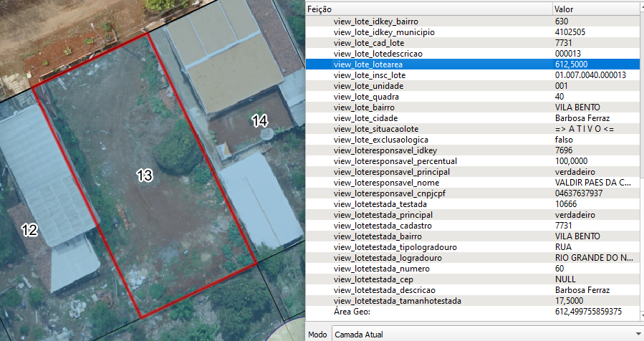Select the view_lotetestada_descricao row

[x=473, y=290]
